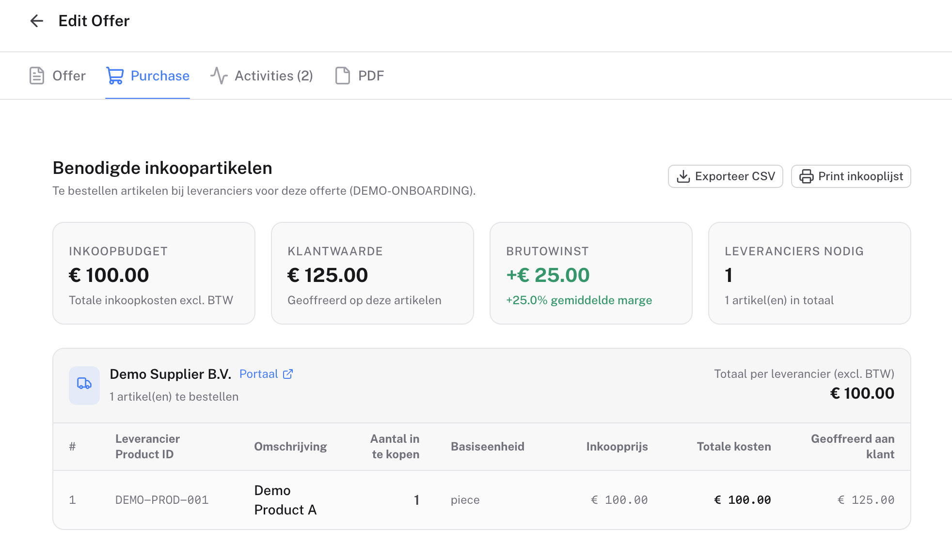Click the +25.0% gemiddelde marge text
This screenshot has width=952, height=560.
[x=579, y=300]
